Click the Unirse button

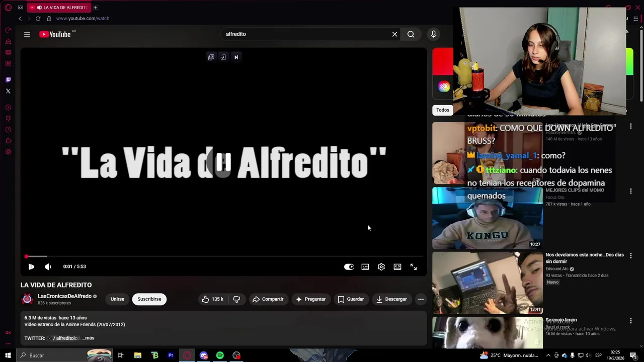117,299
